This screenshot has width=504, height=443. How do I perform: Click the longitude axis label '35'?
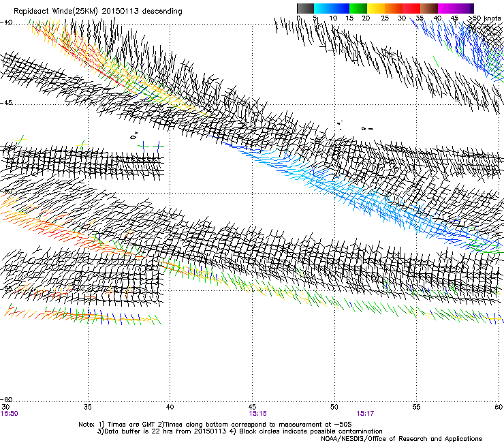(x=88, y=407)
